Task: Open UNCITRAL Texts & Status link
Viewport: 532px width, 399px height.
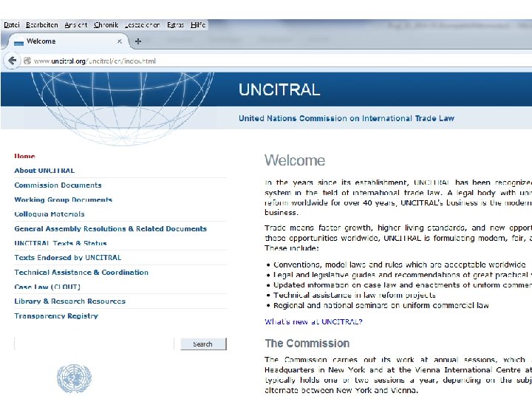Action: point(61,243)
